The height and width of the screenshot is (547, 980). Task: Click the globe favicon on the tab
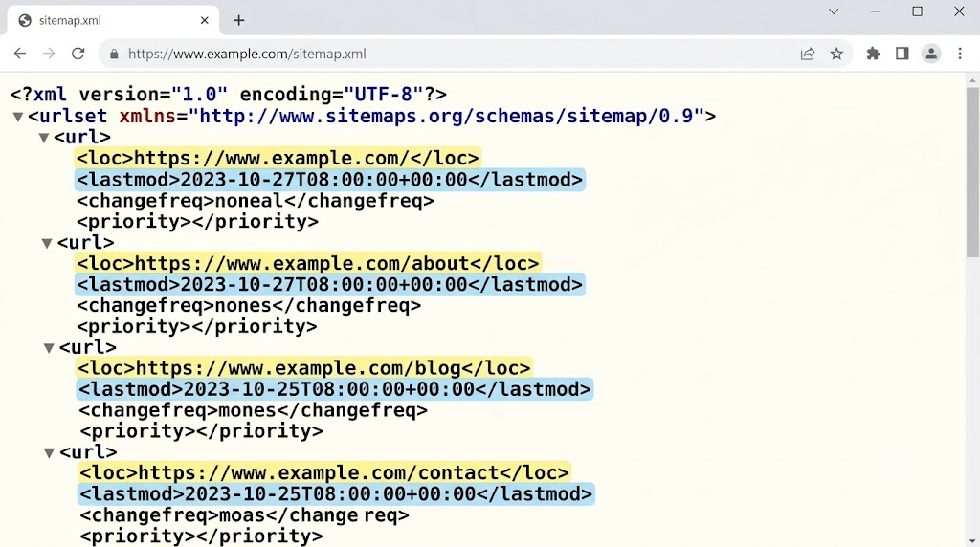click(x=25, y=21)
